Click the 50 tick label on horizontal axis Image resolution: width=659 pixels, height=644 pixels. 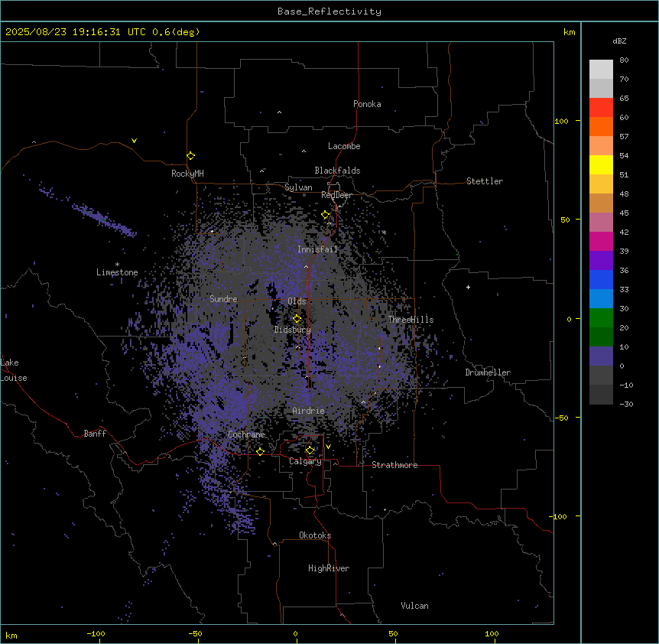tap(393, 633)
